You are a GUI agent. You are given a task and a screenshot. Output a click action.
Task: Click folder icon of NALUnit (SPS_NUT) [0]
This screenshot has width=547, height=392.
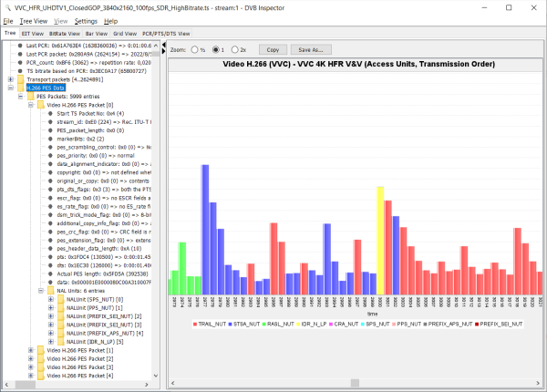click(x=60, y=299)
